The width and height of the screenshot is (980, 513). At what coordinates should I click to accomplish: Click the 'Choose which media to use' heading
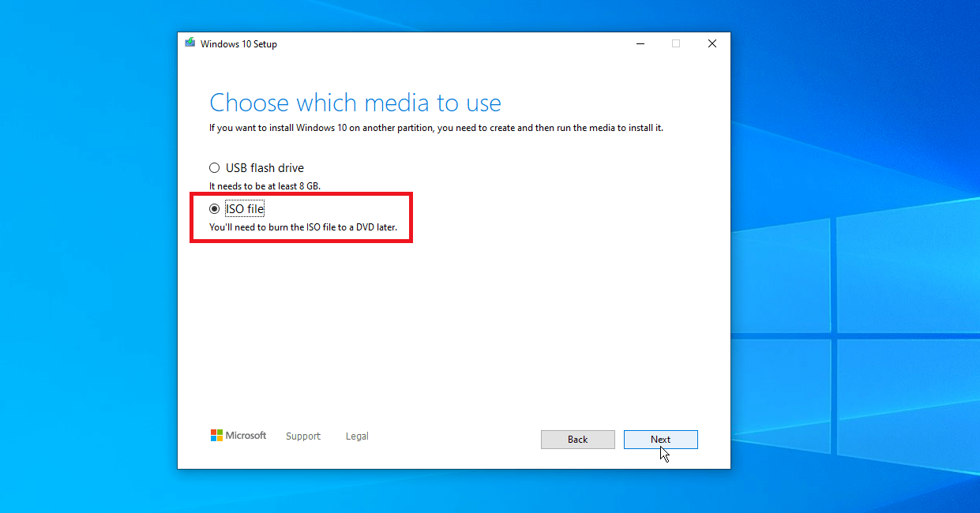click(x=355, y=102)
